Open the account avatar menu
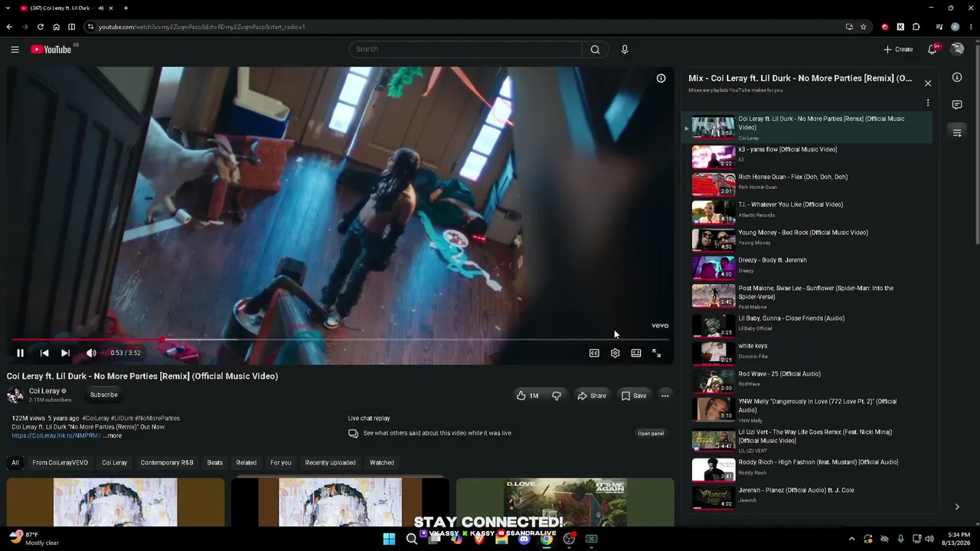This screenshot has width=980, height=551. [957, 50]
